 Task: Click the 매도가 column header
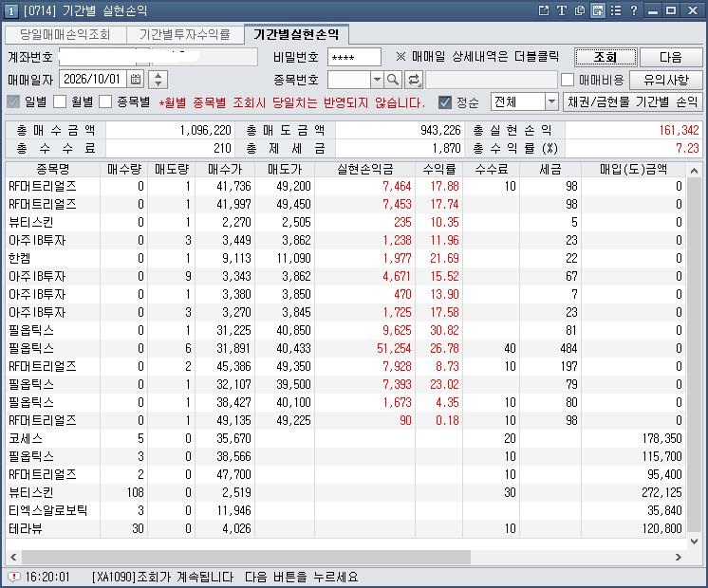tap(285, 169)
